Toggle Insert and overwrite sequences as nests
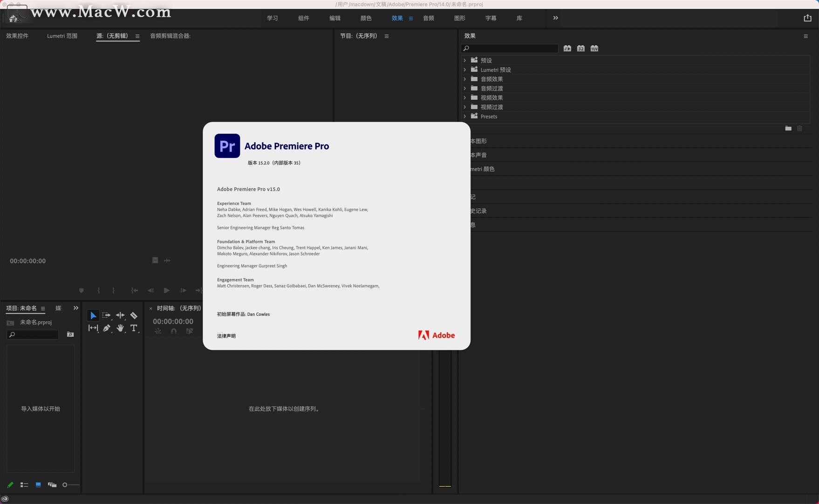 158,331
